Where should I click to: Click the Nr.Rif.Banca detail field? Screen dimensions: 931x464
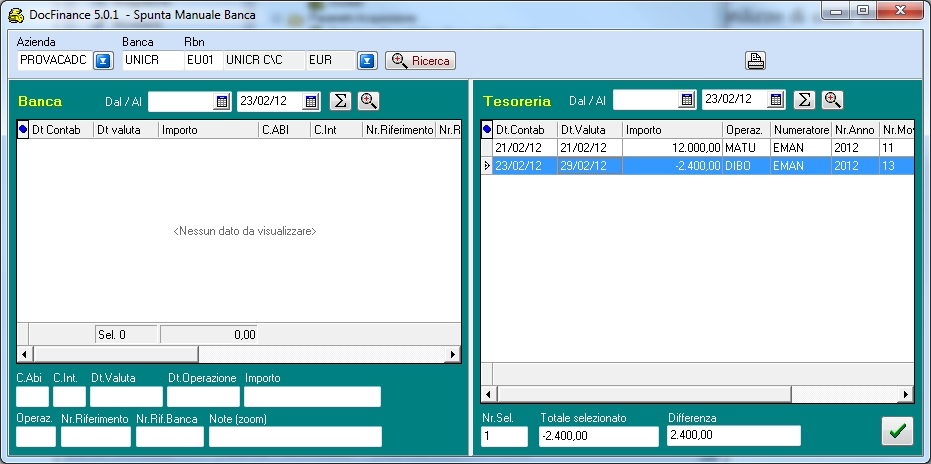point(170,437)
